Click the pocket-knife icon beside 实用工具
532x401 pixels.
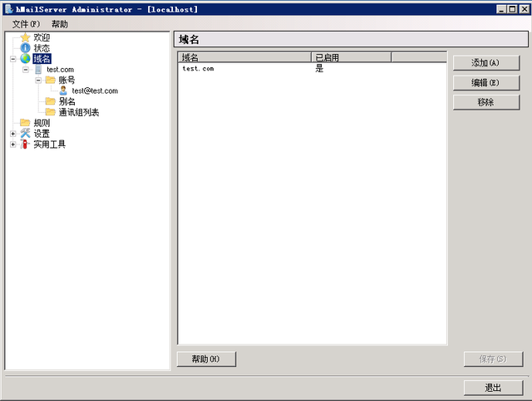24,144
